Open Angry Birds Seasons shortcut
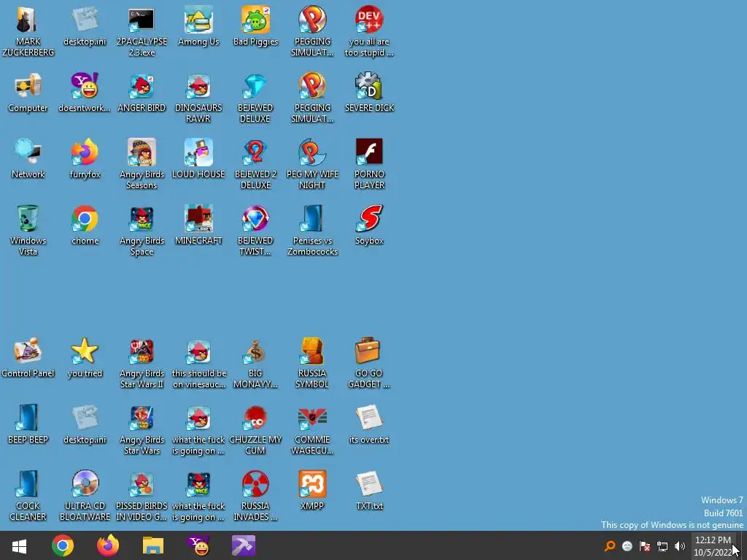 142,153
